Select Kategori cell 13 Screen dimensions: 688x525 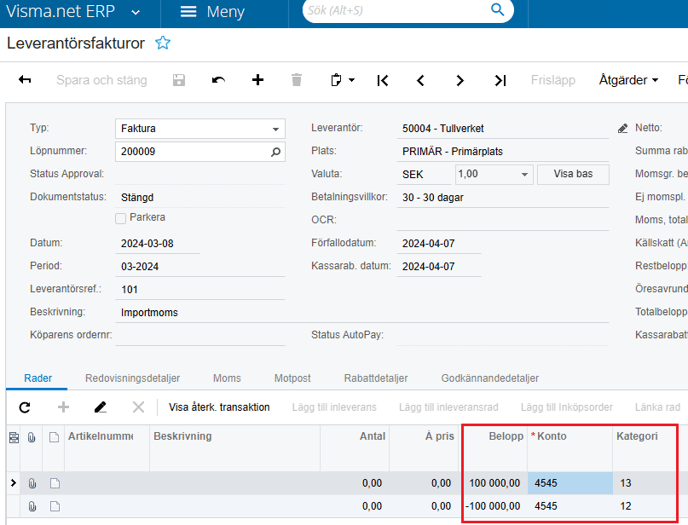(x=644, y=483)
